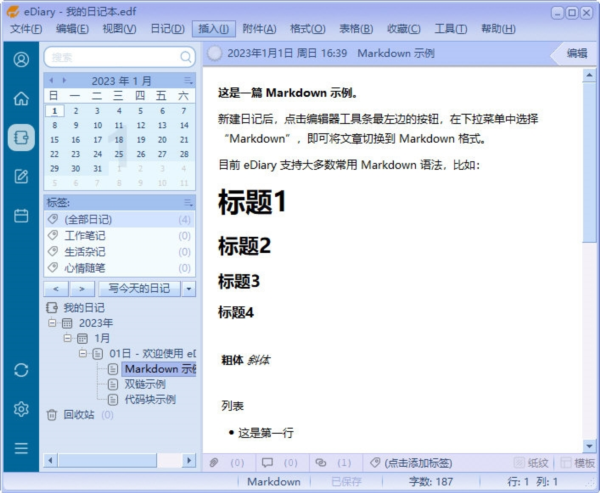Open the calendar options menu icon
Screen dimensions: 600x493
pos(188,80)
